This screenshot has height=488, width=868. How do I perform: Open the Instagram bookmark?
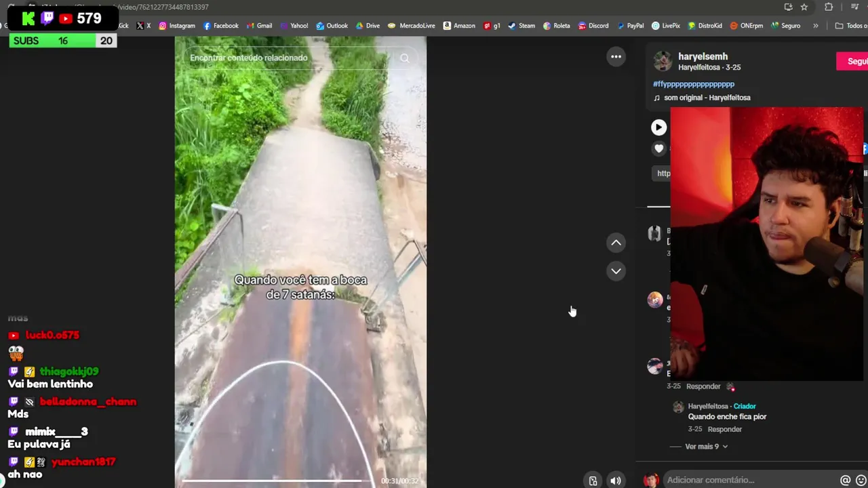click(x=176, y=26)
